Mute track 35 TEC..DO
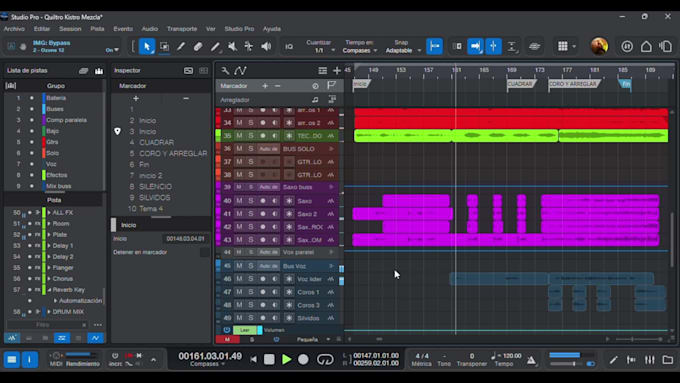 [x=239, y=136]
